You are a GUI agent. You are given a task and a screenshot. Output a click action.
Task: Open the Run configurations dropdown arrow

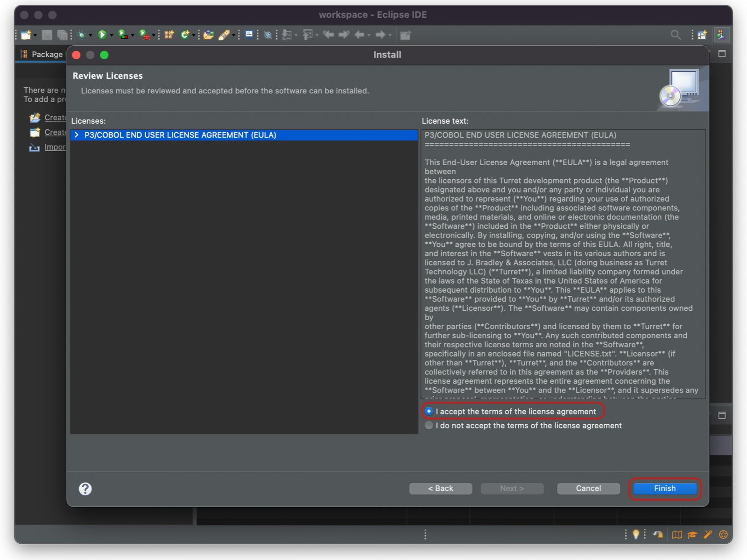click(x=112, y=35)
